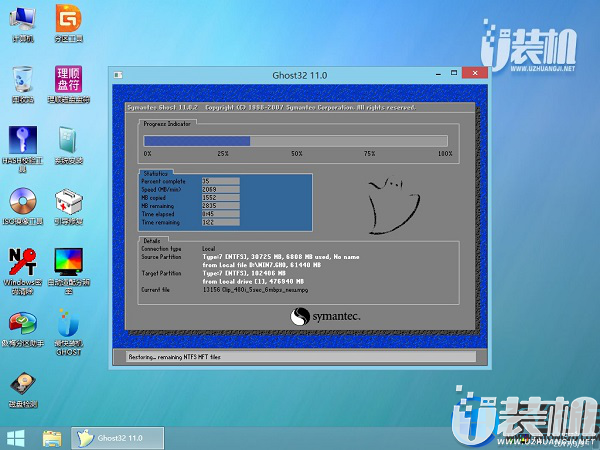Viewport: 600px width, 450px height.
Task: Click the 75% mark under progress bar
Action: pyautogui.click(x=369, y=153)
